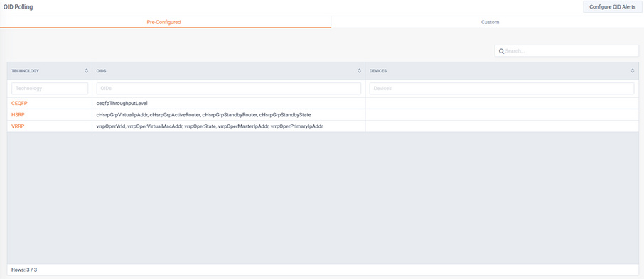Focus the top Search box
The height and width of the screenshot is (279, 644).
tap(567, 51)
